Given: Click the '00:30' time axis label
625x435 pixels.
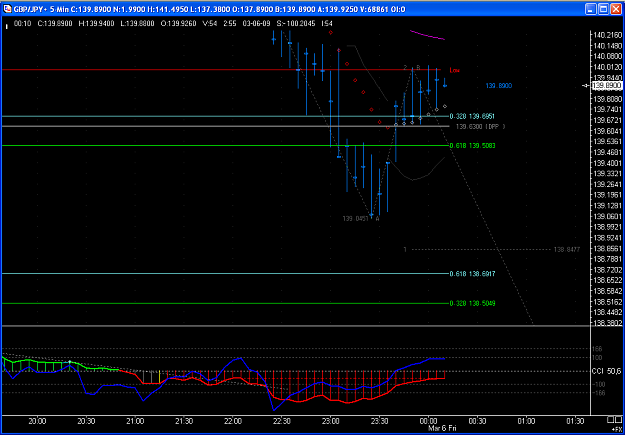Looking at the screenshot, I should tap(478, 421).
